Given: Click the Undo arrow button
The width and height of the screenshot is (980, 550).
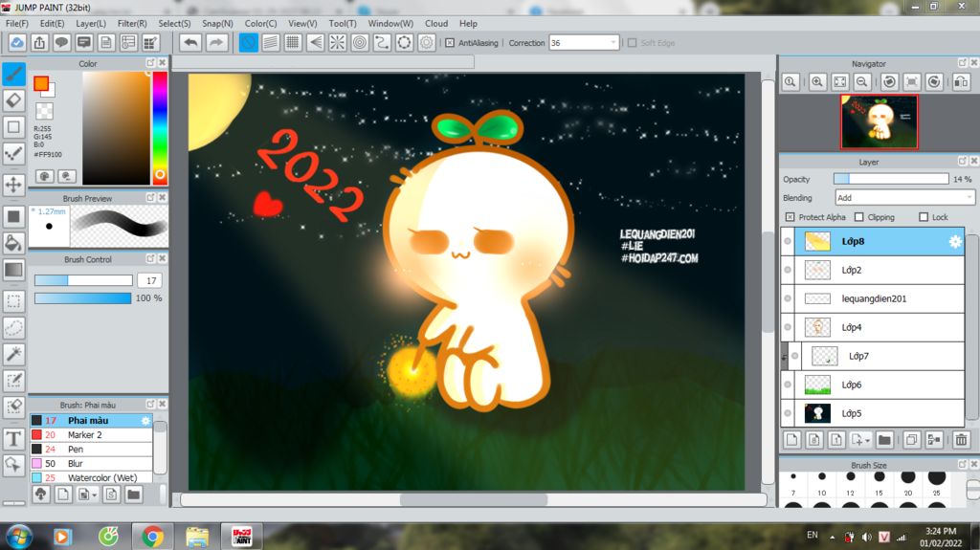Looking at the screenshot, I should 191,42.
